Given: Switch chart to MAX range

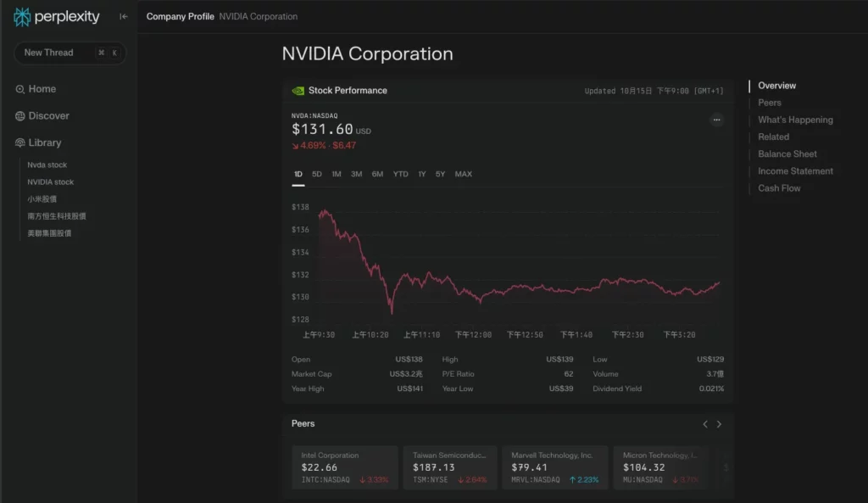Looking at the screenshot, I should (x=464, y=174).
